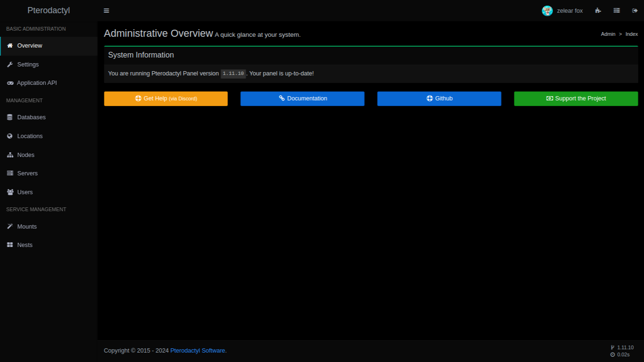Click the globe icon beside Locations

tap(10, 136)
